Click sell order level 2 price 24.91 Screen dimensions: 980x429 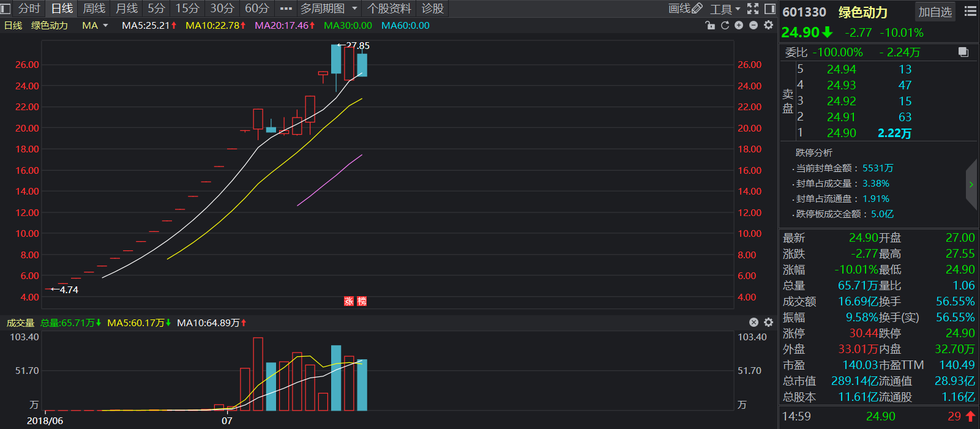pyautogui.click(x=841, y=117)
